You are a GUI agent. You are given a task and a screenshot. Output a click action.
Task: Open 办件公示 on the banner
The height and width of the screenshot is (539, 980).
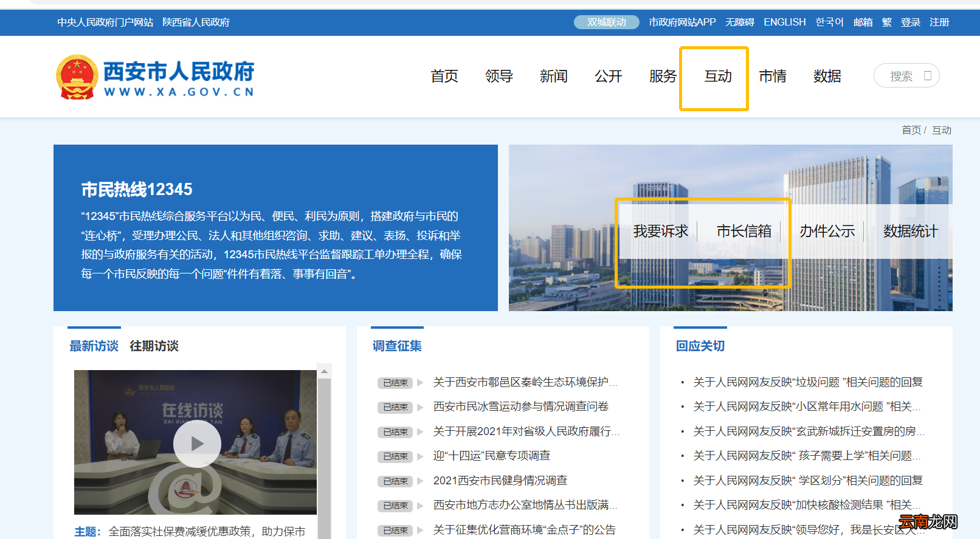click(827, 231)
